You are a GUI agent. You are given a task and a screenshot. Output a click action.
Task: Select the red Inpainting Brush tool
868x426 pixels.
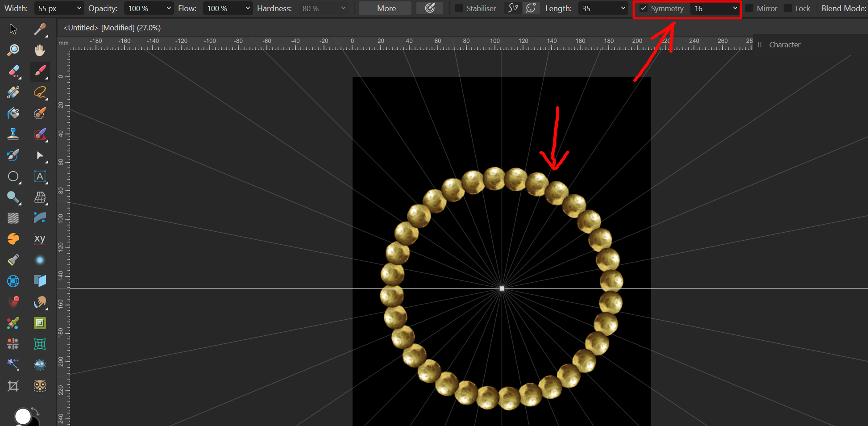40,134
